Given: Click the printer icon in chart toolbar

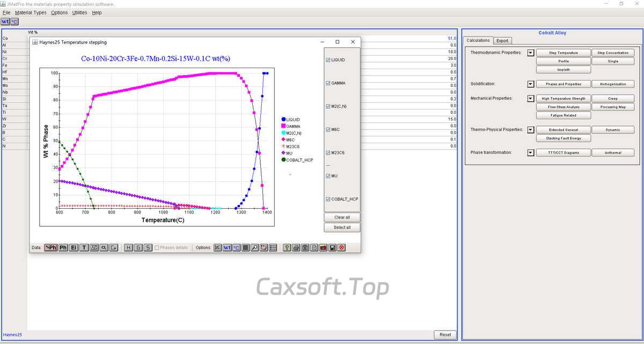Looking at the screenshot, I should 296,247.
